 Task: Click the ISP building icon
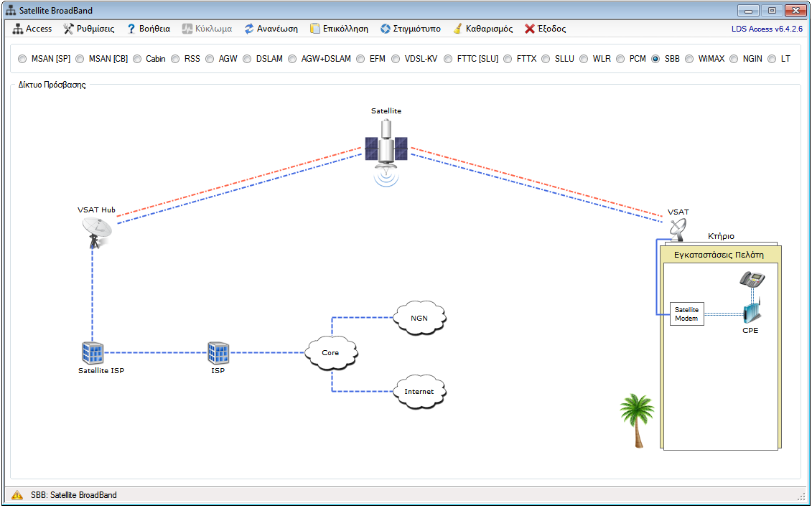click(218, 352)
